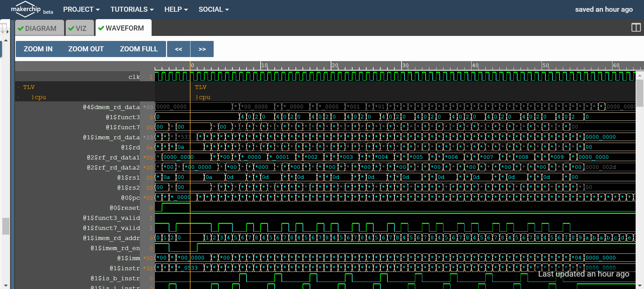Click the 'saved an hour ago' status
The image size is (644, 289).
pyautogui.click(x=604, y=9)
